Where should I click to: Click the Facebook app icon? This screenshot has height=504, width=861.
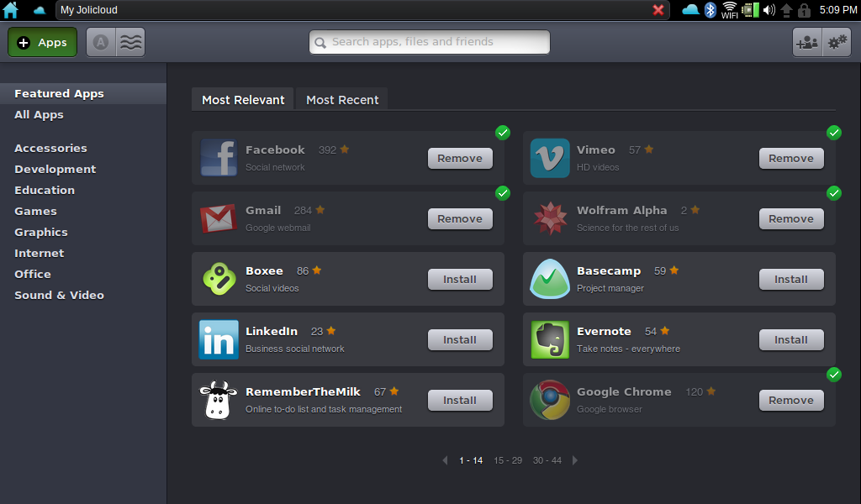tap(219, 158)
